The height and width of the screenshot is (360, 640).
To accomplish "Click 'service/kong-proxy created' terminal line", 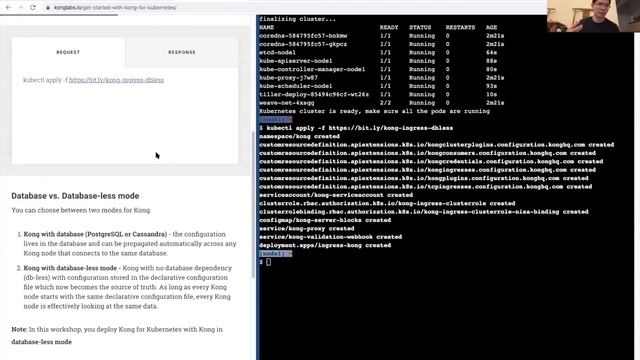I will point(307,229).
